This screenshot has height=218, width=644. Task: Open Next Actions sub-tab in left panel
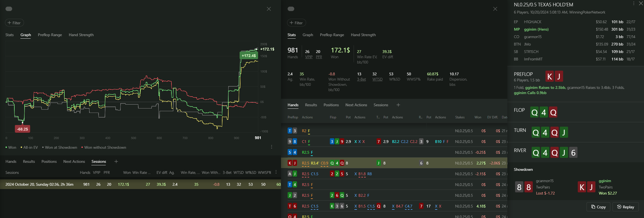click(x=74, y=161)
